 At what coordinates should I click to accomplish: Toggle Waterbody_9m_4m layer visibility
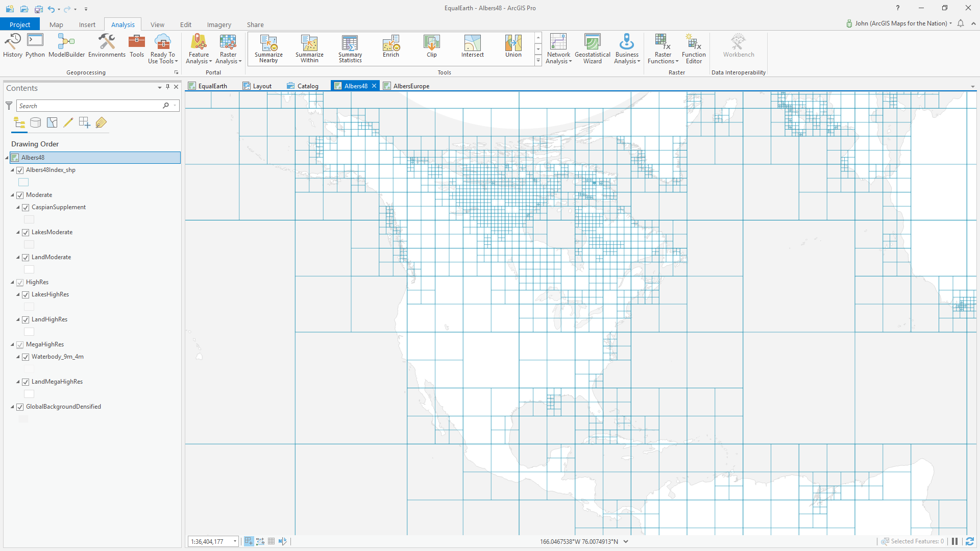[26, 357]
